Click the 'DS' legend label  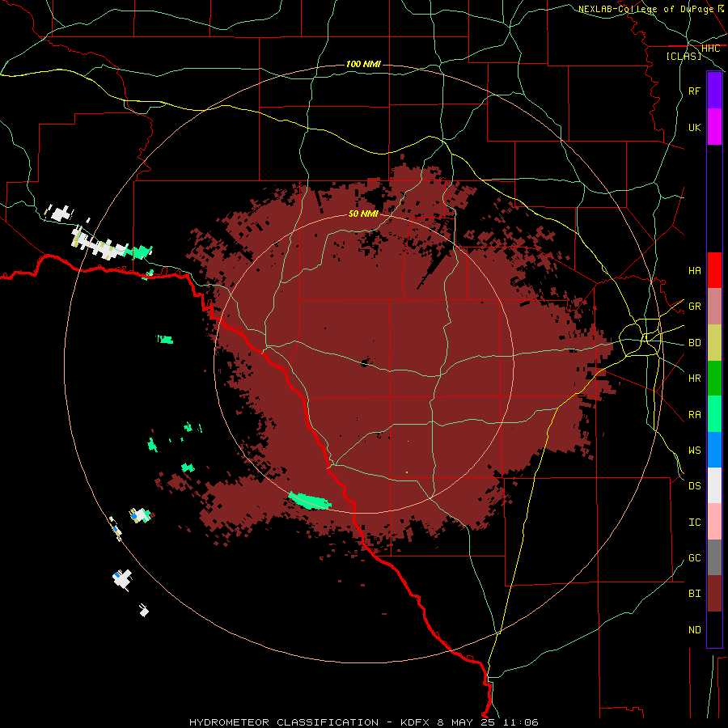pos(695,486)
